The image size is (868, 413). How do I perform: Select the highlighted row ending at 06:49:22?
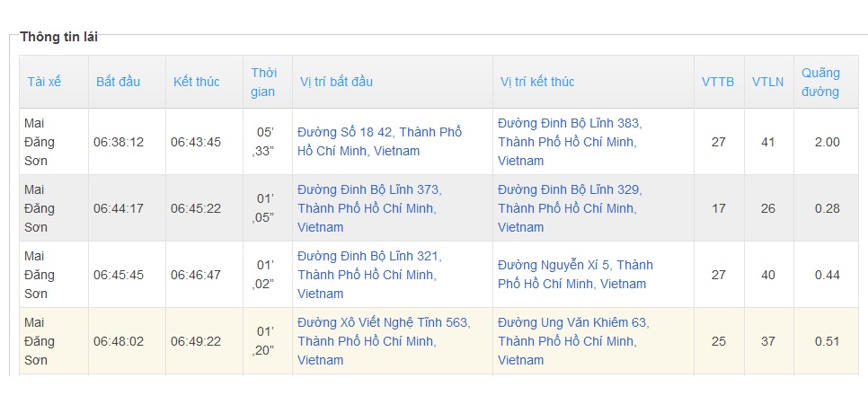438,340
